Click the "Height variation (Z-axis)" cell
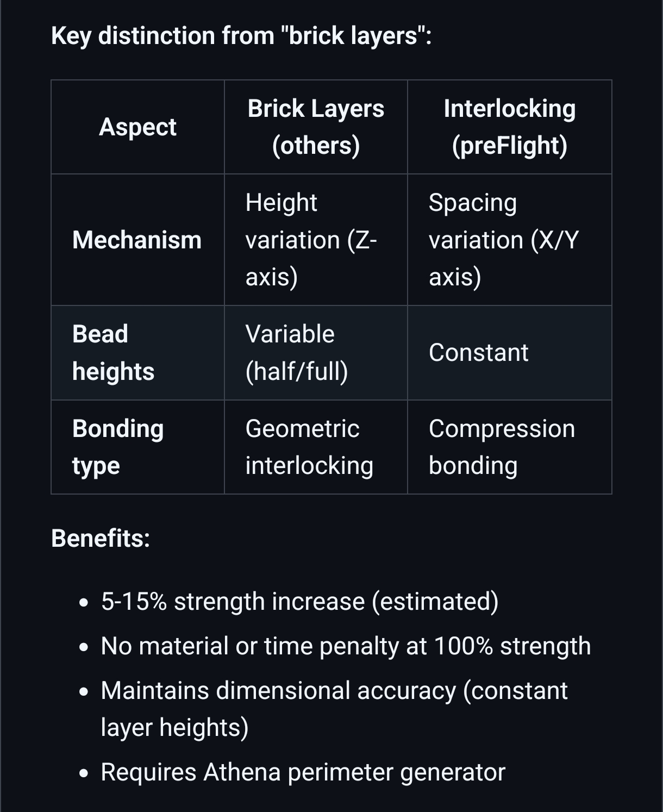 (311, 240)
